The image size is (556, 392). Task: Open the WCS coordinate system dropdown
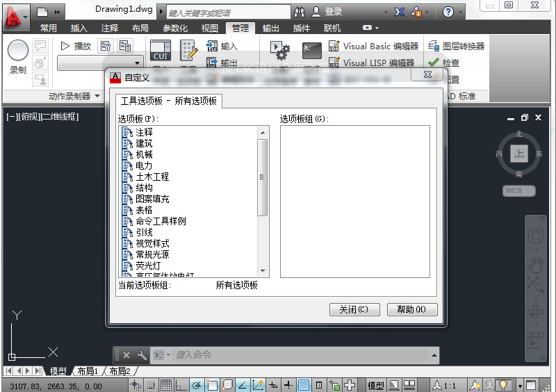(518, 190)
